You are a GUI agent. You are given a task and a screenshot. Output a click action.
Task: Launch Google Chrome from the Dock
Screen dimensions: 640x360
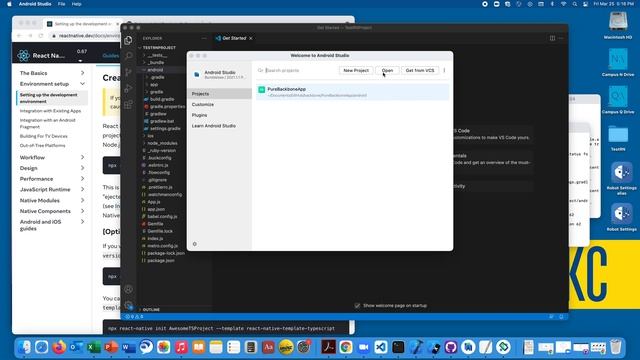pyautogui.click(x=346, y=347)
